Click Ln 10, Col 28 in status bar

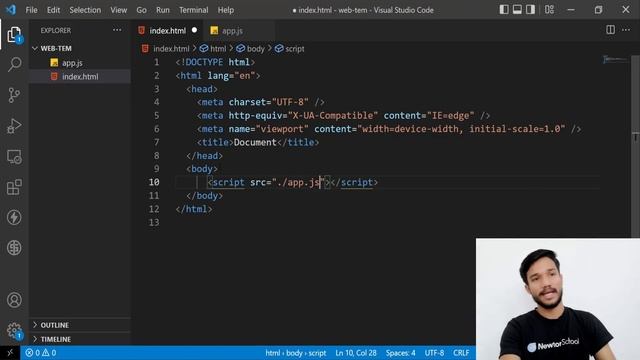pyautogui.click(x=356, y=353)
